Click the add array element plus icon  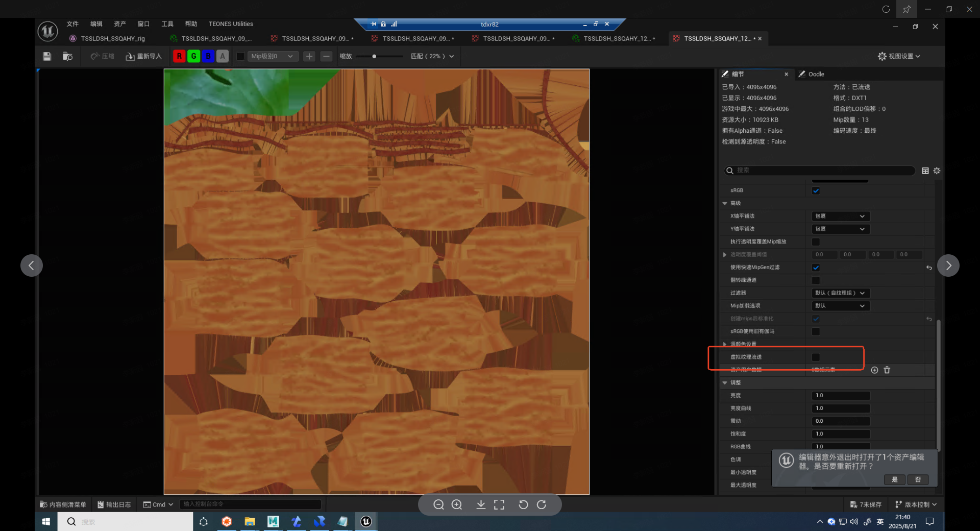tap(874, 370)
